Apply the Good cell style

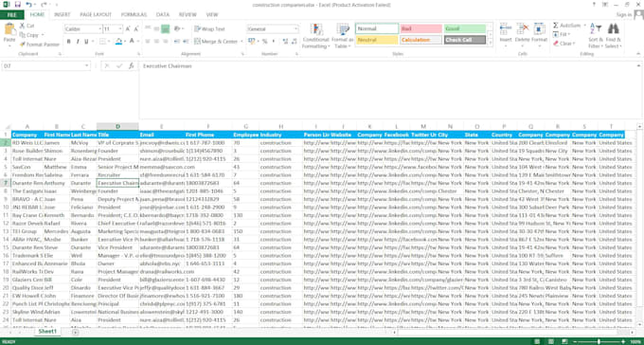coord(464,28)
